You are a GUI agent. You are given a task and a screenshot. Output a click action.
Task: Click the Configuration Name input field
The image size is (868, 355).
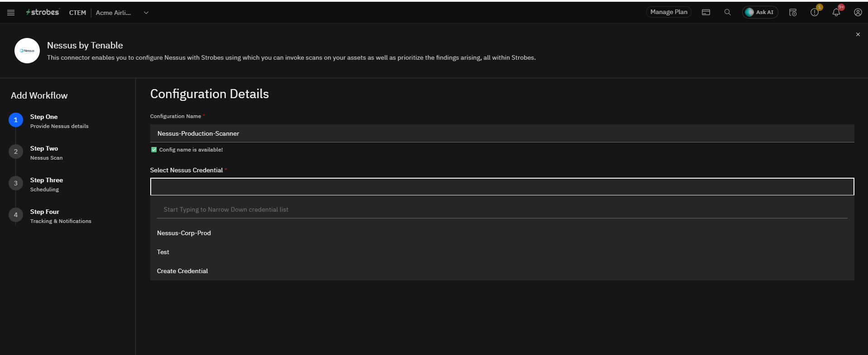tap(502, 133)
